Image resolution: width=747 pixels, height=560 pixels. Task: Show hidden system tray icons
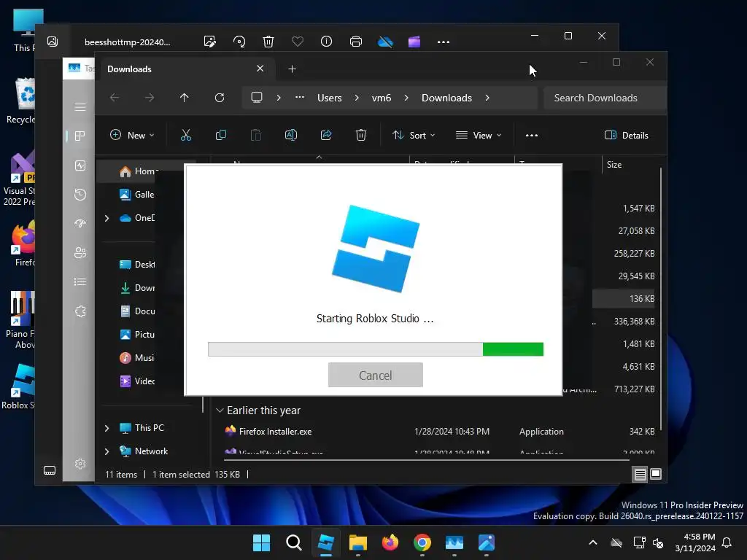coord(593,542)
